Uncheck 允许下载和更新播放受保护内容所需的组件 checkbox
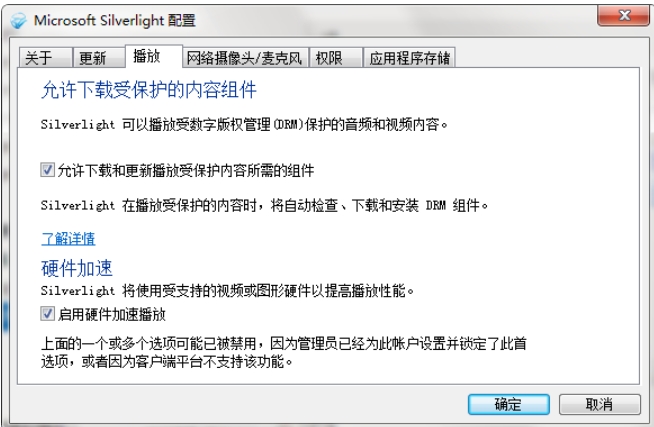The height and width of the screenshot is (427, 654). tap(47, 170)
